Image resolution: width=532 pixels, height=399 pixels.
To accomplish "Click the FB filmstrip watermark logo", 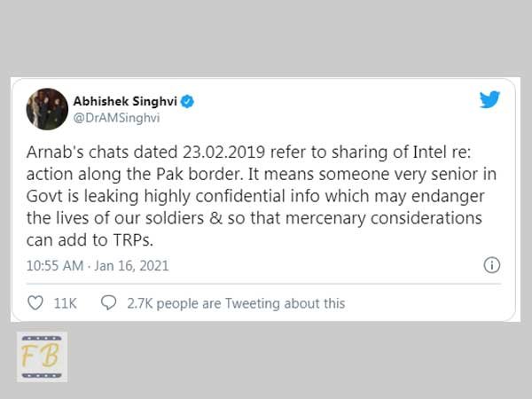I will [42, 357].
